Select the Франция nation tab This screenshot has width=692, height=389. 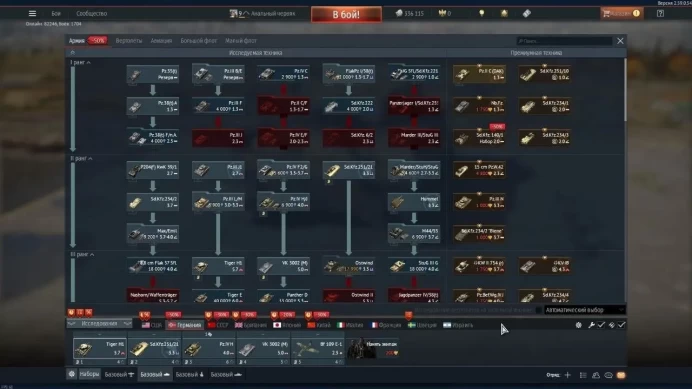385,325
